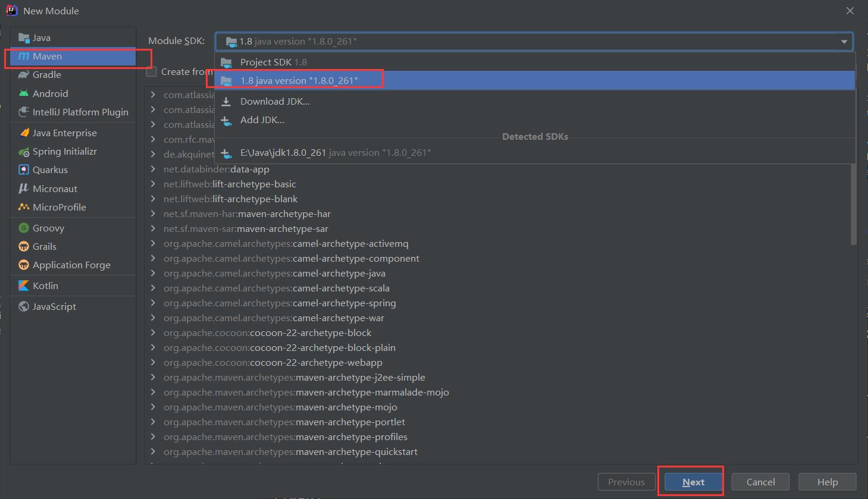Click the detected E:\Java jdk icon
Screen dimensions: 868x499
tap(226, 153)
